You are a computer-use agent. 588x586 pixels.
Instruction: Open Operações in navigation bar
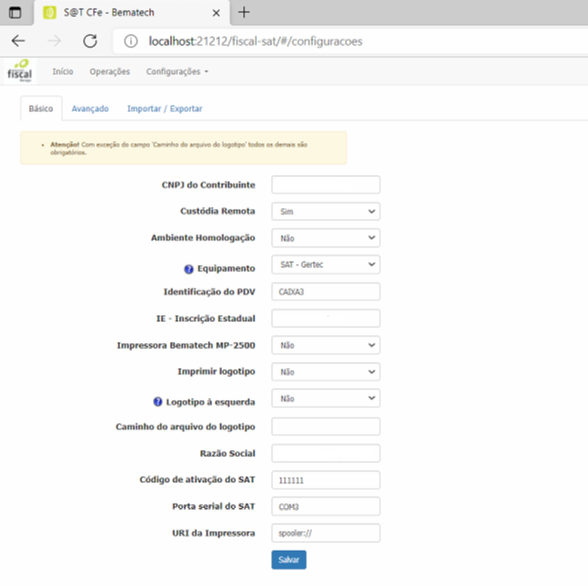(110, 72)
